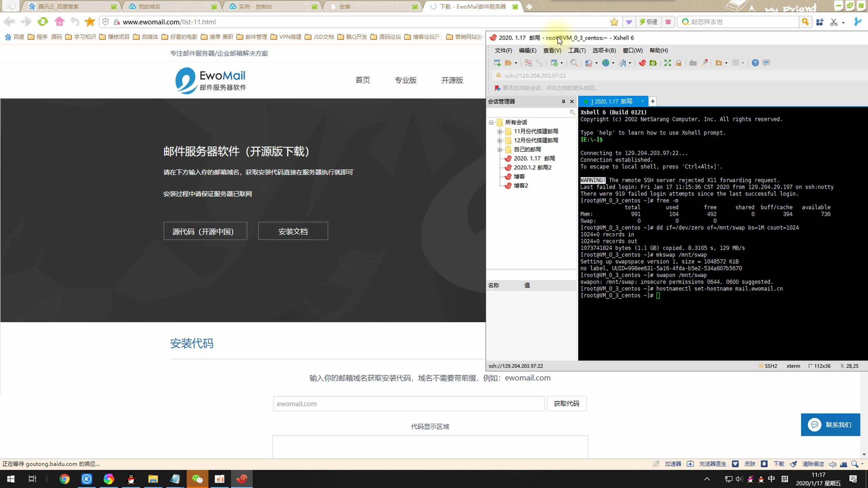Click 源代码（开源中国）button
Viewport: 868px width, 488px height.
point(205,231)
